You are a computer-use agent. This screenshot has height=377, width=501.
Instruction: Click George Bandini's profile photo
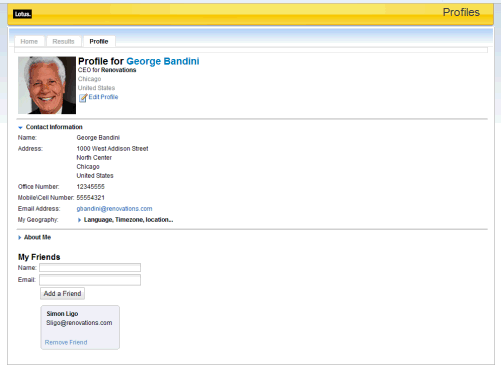[47, 85]
